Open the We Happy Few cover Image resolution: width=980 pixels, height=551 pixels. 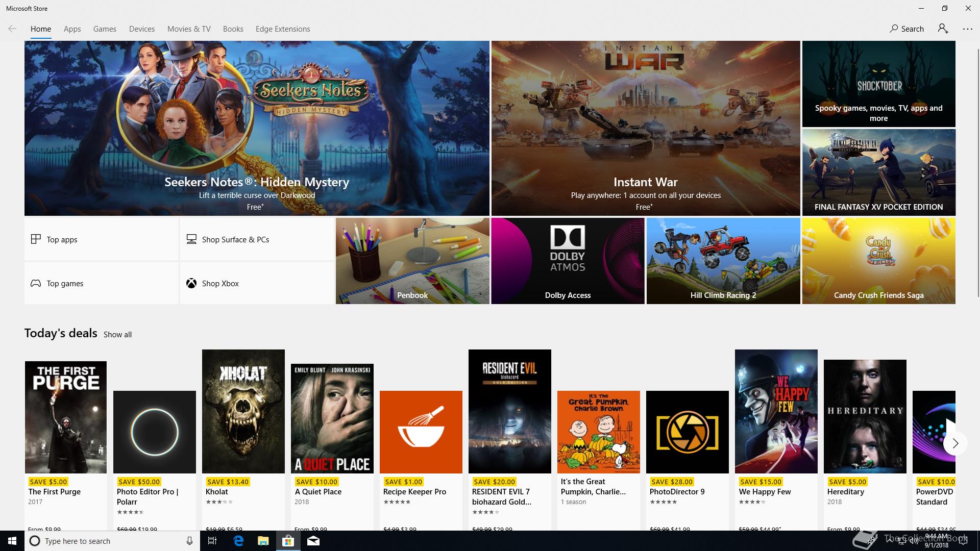(776, 411)
